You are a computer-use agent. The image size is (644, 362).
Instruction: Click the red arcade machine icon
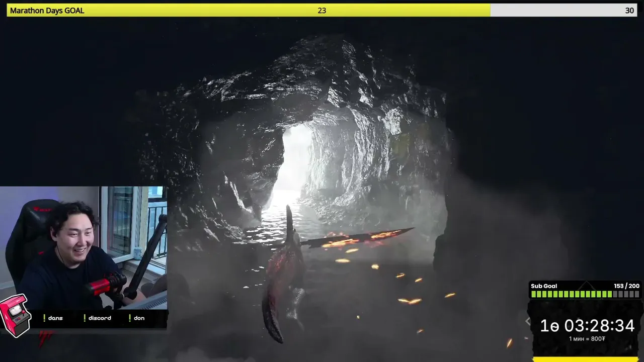(x=16, y=316)
